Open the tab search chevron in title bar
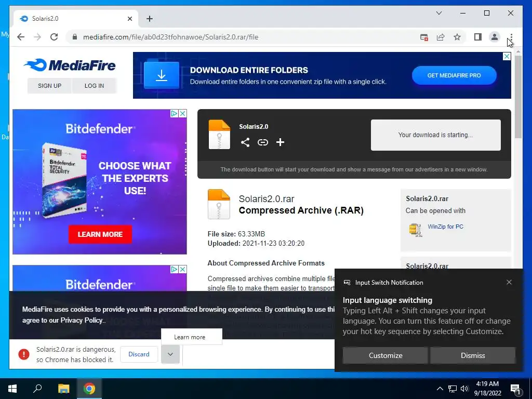 point(438,13)
